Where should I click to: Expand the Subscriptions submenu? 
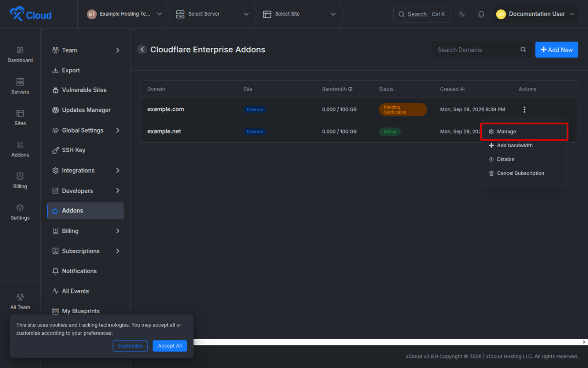click(x=118, y=251)
